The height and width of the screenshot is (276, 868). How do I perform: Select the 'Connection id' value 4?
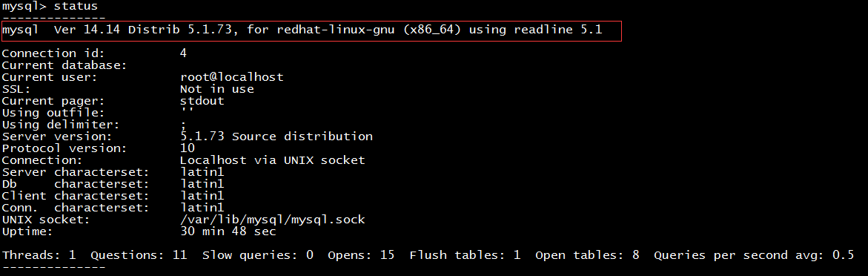(183, 53)
